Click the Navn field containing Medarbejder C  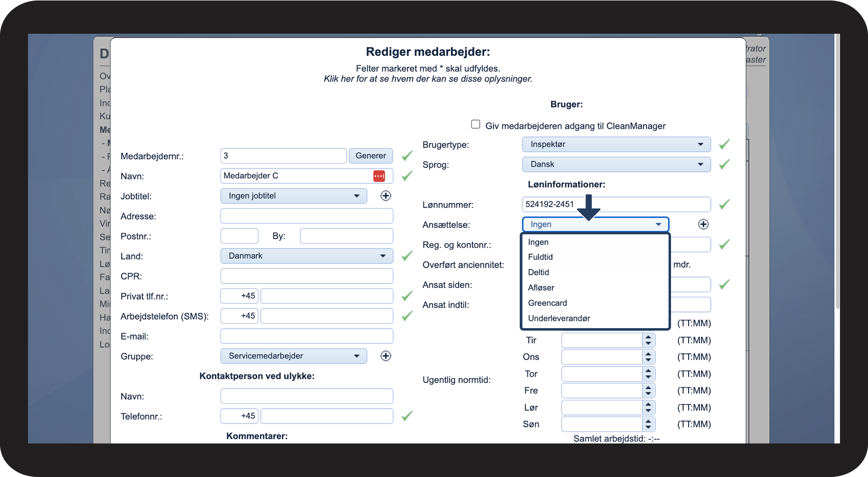[x=307, y=176]
